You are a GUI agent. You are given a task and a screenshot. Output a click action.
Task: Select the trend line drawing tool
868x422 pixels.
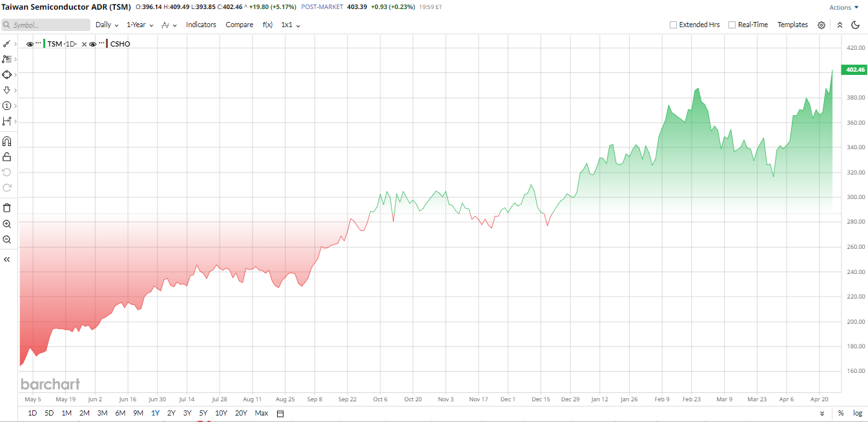pyautogui.click(x=6, y=44)
